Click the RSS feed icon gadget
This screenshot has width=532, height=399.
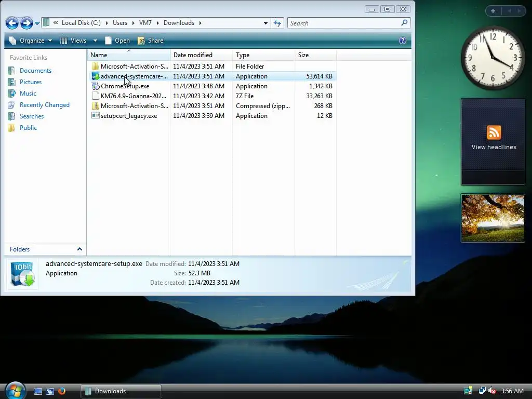[494, 132]
